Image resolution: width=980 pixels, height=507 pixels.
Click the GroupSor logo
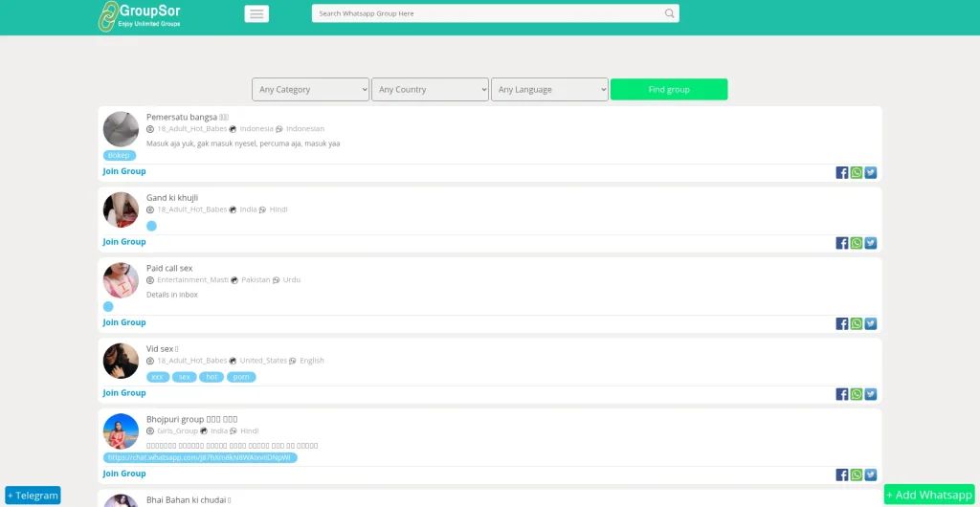click(140, 15)
